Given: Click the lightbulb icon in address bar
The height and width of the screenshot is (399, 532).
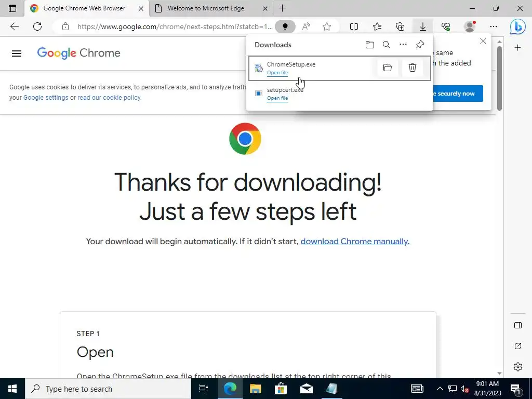Looking at the screenshot, I should tap(285, 26).
